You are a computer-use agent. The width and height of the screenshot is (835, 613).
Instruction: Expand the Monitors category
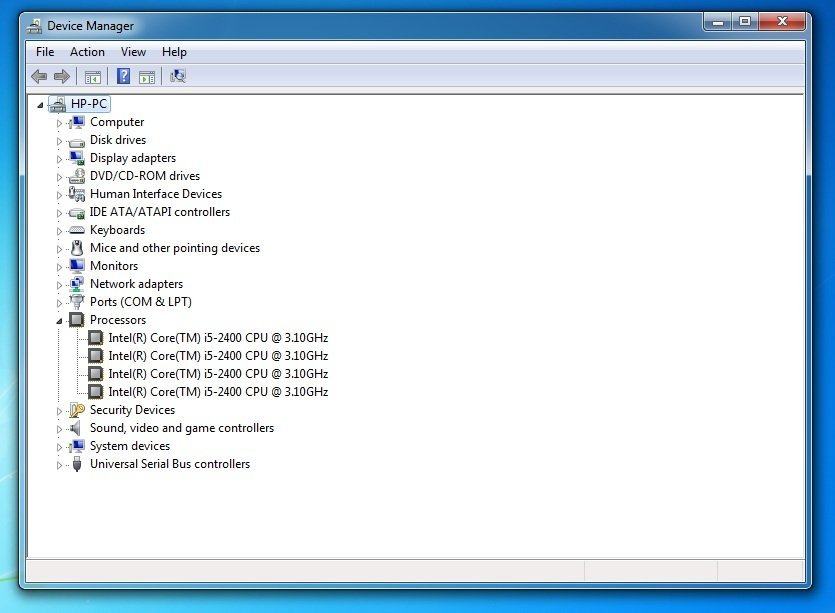(x=59, y=267)
